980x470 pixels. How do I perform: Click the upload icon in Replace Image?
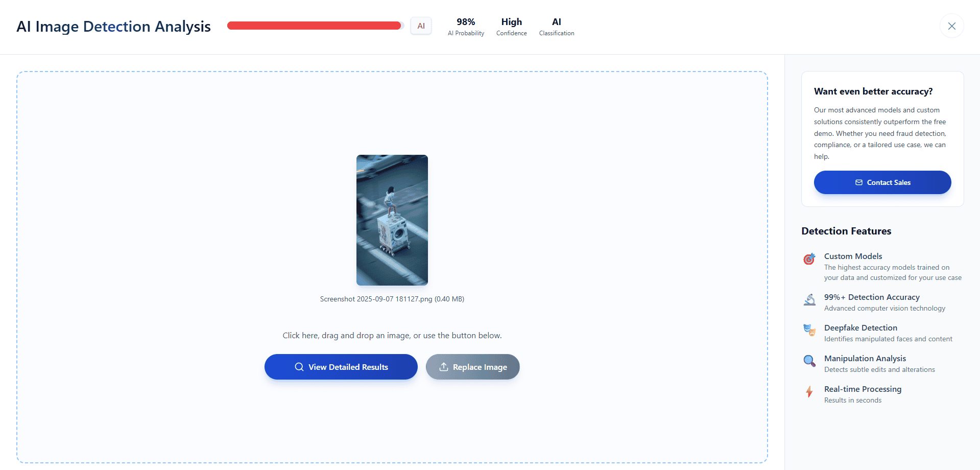tap(444, 367)
